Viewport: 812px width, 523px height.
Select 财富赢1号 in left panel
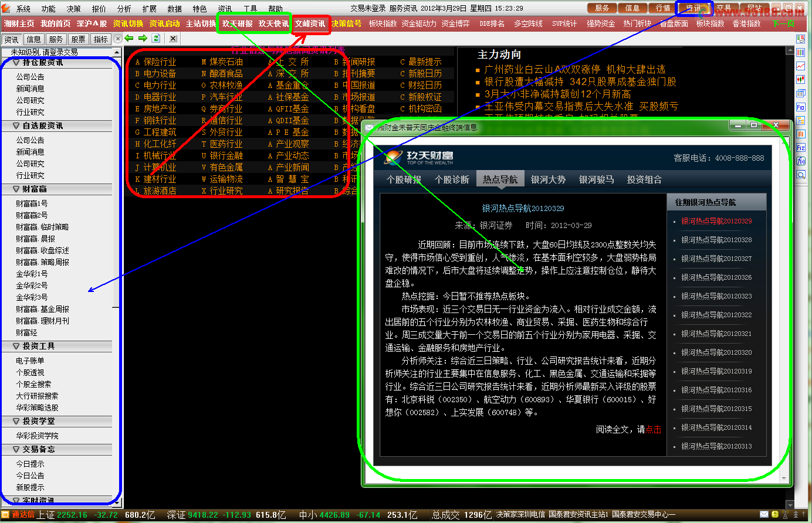[32, 203]
